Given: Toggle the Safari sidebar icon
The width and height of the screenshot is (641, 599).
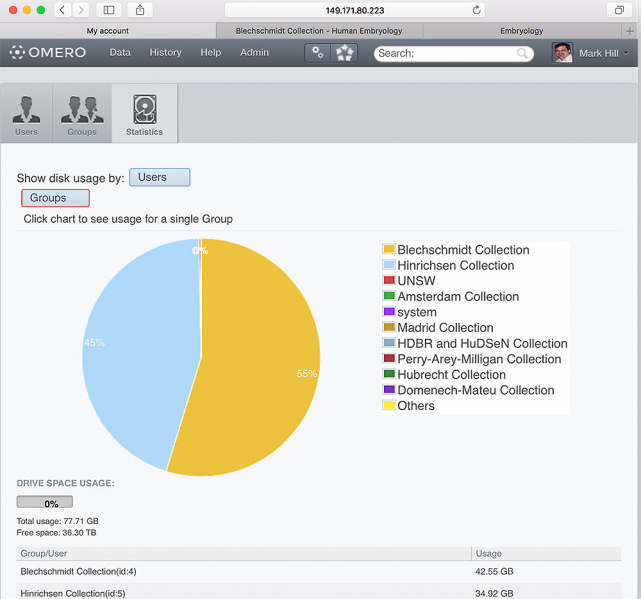Looking at the screenshot, I should pyautogui.click(x=108, y=10).
